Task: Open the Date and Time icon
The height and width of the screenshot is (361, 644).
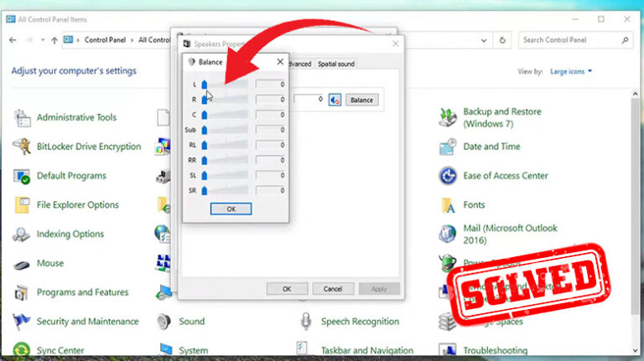Action: coord(448,147)
